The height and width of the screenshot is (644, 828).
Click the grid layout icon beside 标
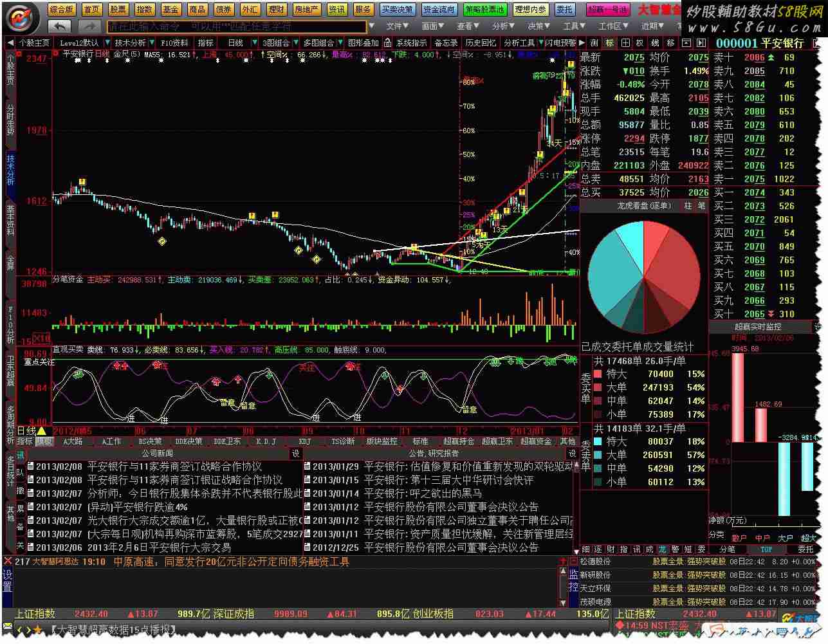click(625, 42)
